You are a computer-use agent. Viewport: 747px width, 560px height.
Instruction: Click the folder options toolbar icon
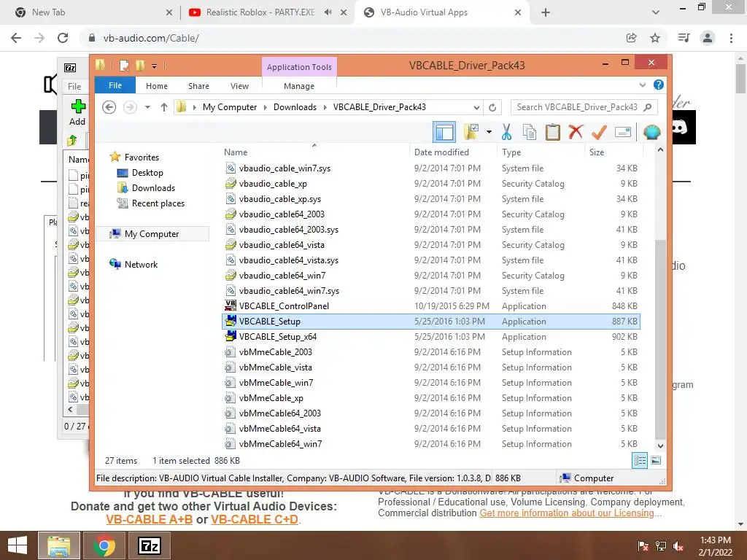tap(471, 132)
